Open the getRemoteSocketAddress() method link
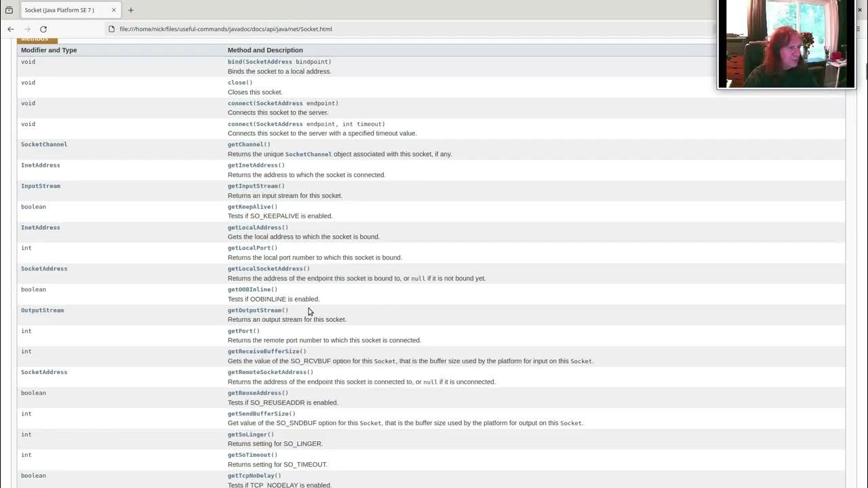Image resolution: width=868 pixels, height=488 pixels. click(x=271, y=372)
